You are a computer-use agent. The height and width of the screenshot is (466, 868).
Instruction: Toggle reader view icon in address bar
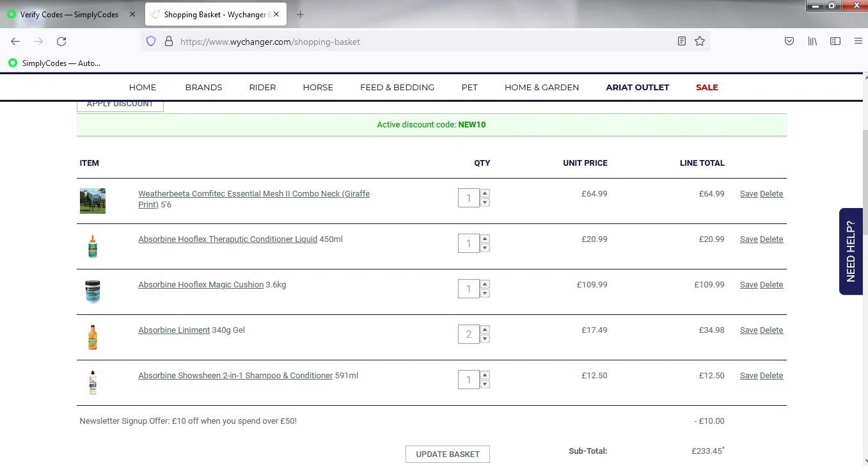682,42
